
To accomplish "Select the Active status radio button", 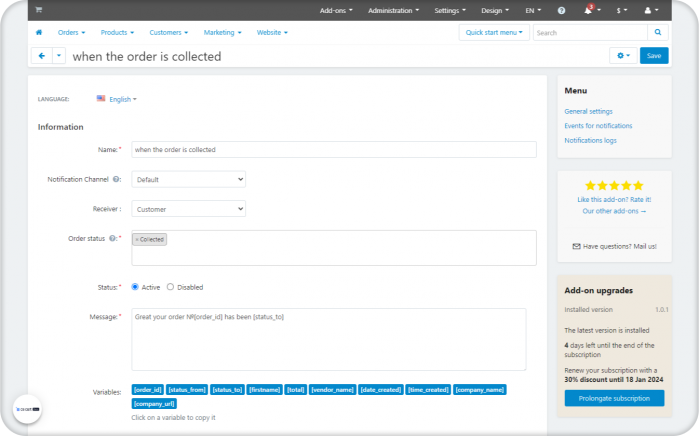I will [x=135, y=287].
